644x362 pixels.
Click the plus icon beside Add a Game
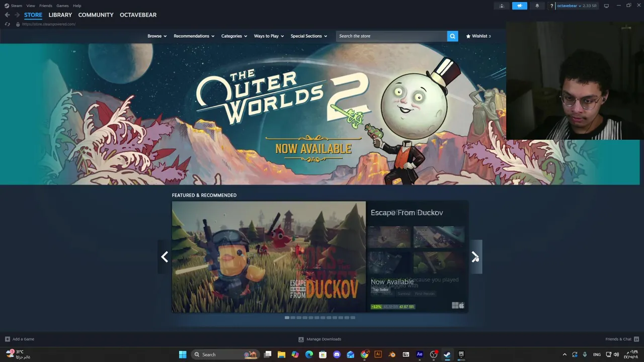[x=7, y=339]
